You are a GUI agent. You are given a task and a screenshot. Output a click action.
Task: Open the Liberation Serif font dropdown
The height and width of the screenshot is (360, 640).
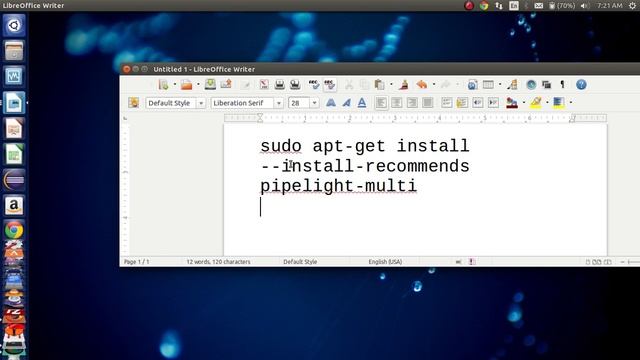click(x=279, y=103)
